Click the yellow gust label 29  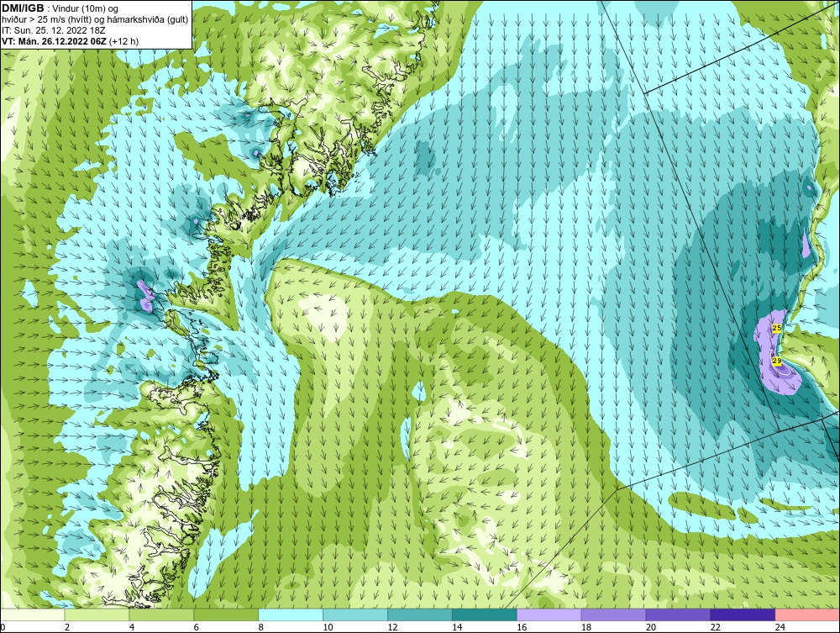coord(777,361)
